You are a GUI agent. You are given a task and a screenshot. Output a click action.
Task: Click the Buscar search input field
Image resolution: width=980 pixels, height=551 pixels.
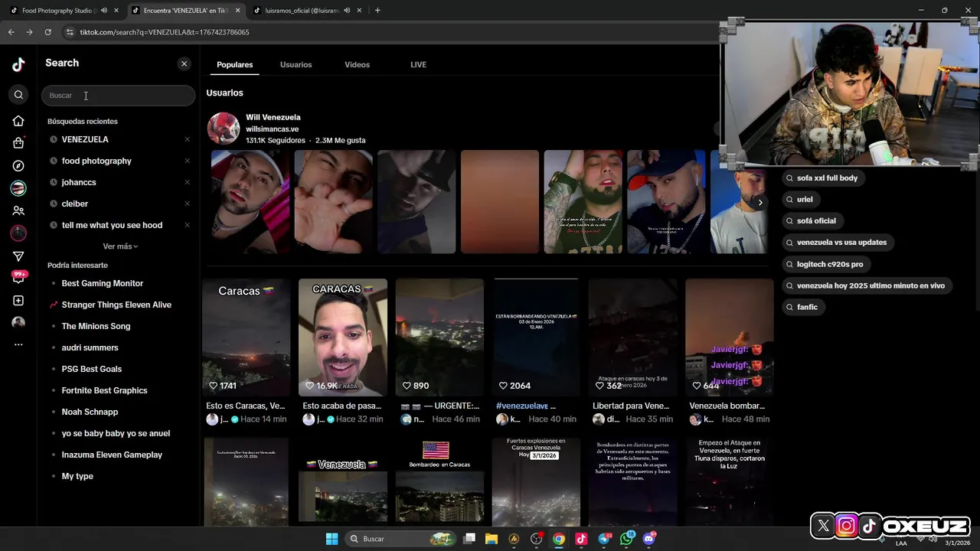coord(118,96)
